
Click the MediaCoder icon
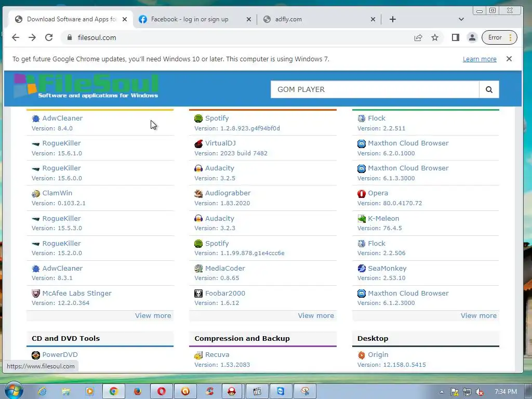pos(198,269)
